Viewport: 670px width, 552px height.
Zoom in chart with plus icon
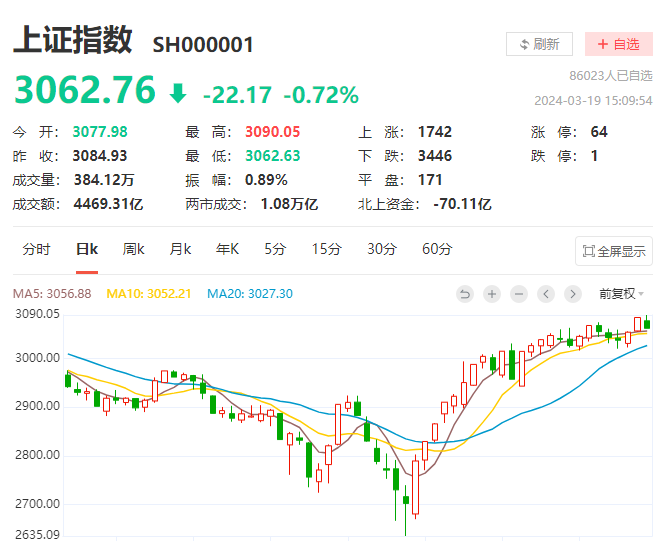click(492, 294)
